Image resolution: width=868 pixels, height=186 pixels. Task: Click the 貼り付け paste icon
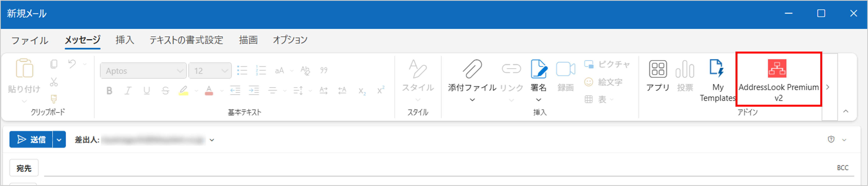click(x=24, y=69)
